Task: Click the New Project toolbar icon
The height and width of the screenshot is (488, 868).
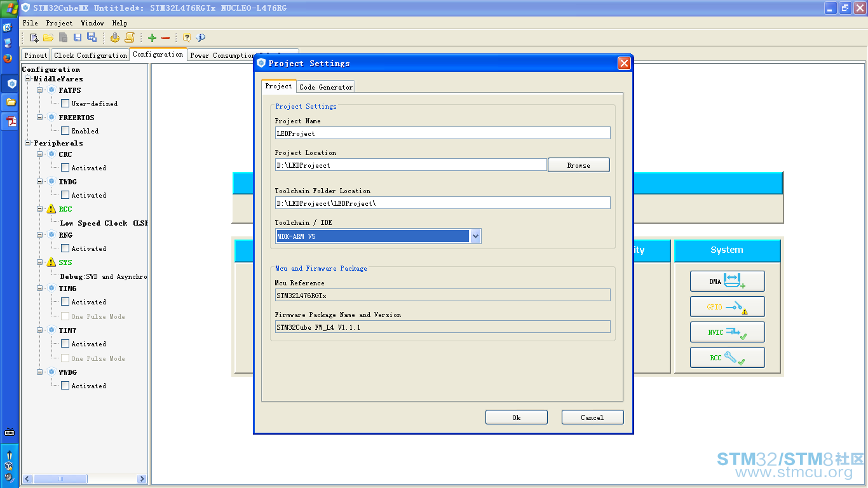Action: (x=34, y=37)
